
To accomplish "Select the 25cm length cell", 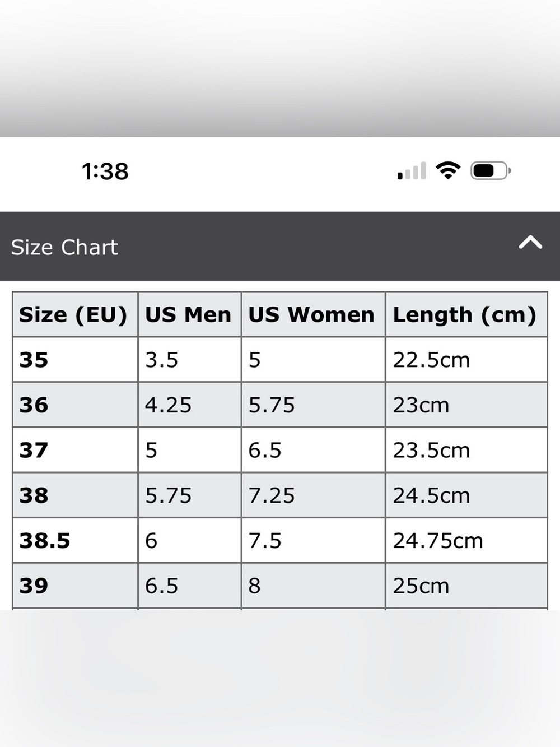I will 466,586.
